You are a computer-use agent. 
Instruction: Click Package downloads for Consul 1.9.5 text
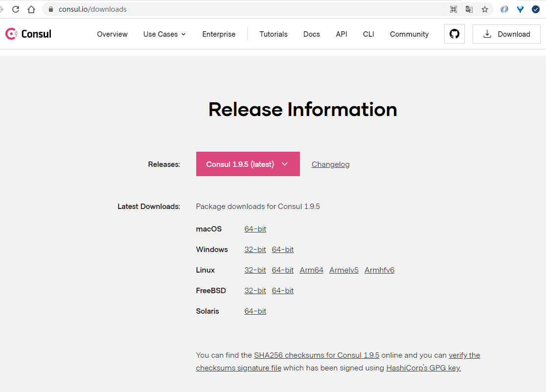click(258, 207)
